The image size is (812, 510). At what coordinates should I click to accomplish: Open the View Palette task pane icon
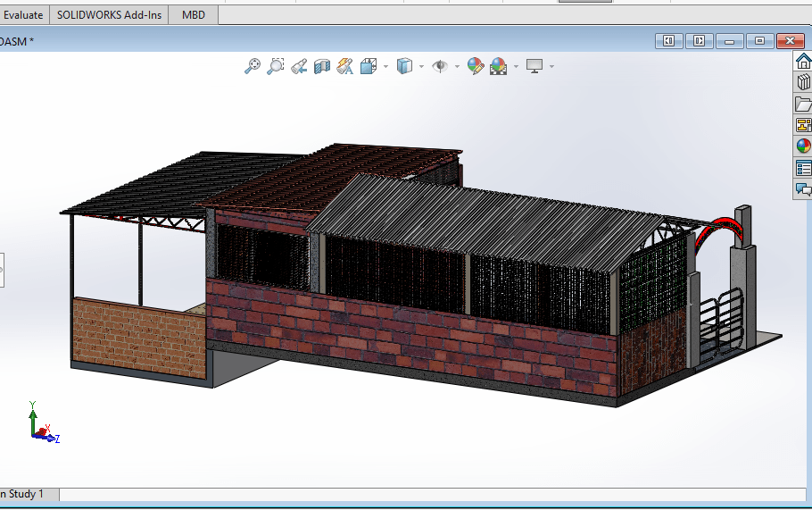(x=803, y=125)
